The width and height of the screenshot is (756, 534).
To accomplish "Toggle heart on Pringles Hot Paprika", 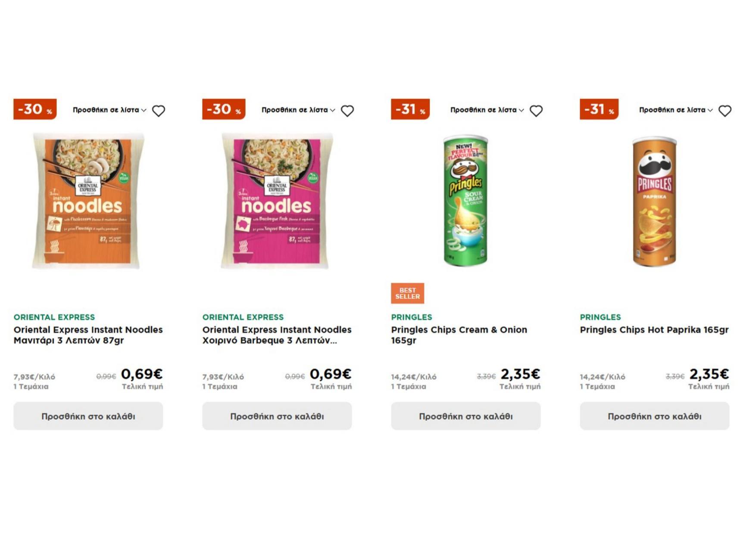I will point(725,111).
